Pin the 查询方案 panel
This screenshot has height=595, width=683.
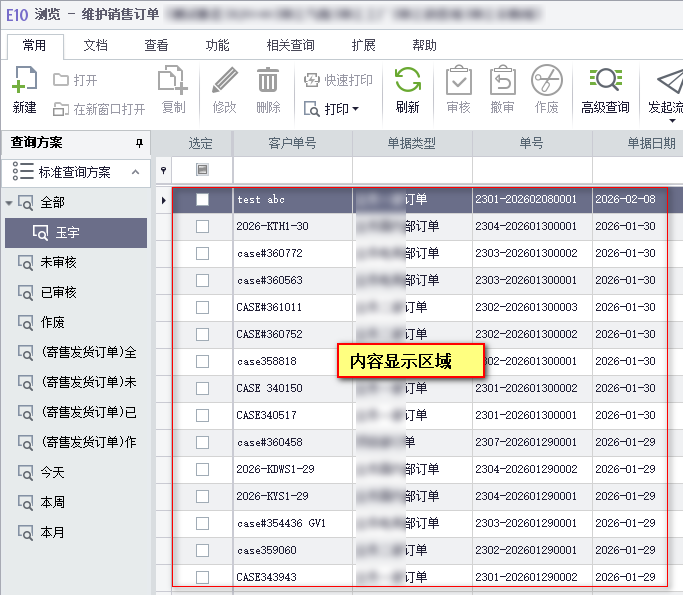click(x=140, y=143)
